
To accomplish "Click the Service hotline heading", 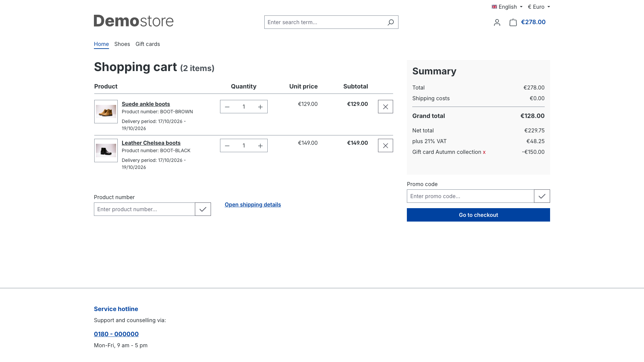I will (116, 309).
